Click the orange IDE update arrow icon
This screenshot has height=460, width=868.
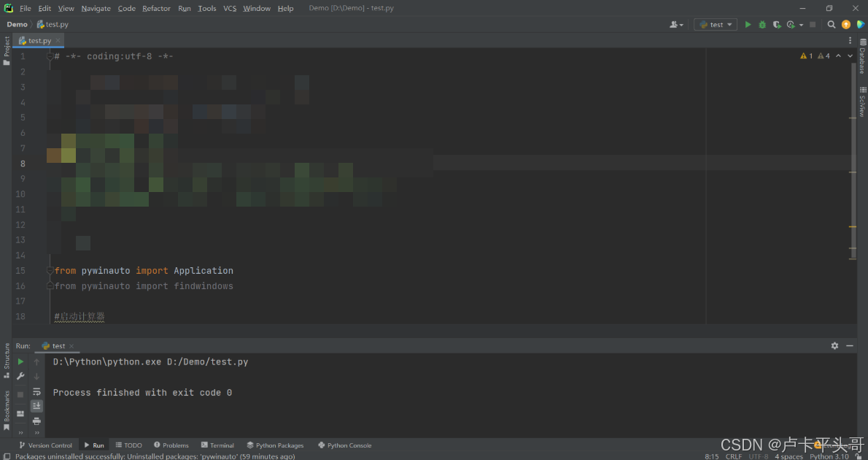846,24
